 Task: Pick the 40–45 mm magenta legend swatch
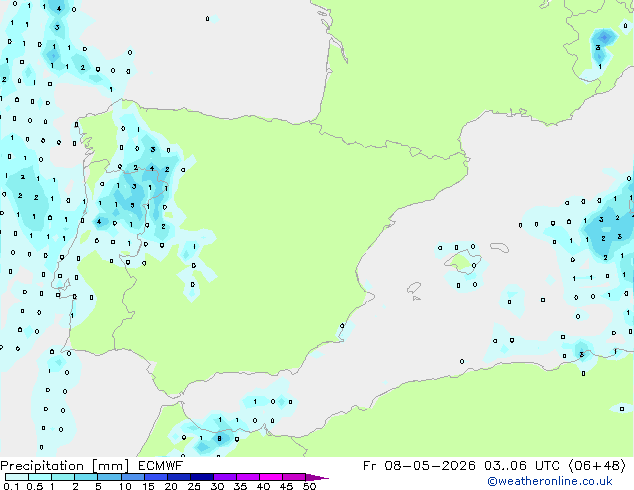(x=271, y=477)
